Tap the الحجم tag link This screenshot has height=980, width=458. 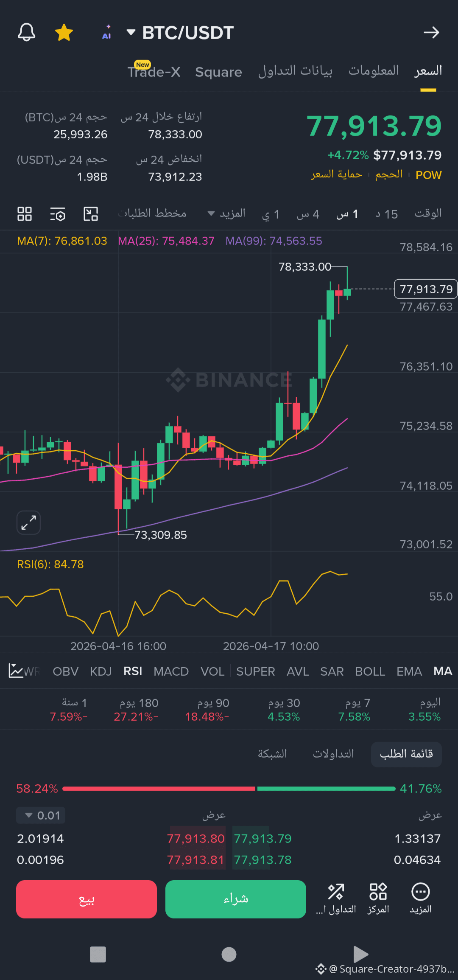click(389, 174)
